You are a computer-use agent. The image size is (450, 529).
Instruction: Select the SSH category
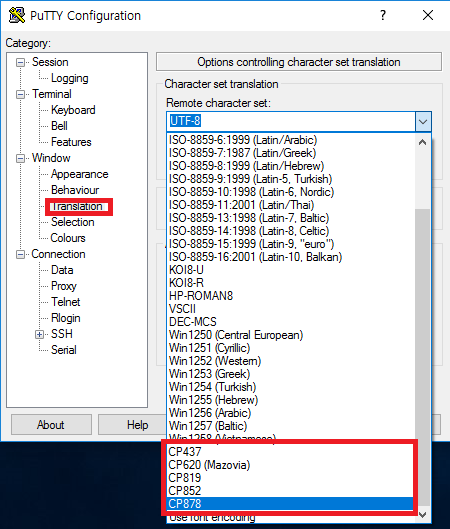[61, 334]
